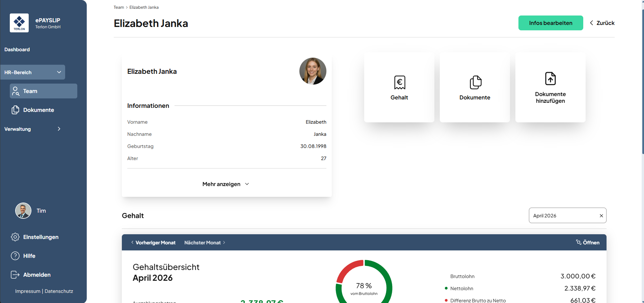Go back with the Zurück link
Image resolution: width=644 pixels, height=303 pixels.
[602, 23]
